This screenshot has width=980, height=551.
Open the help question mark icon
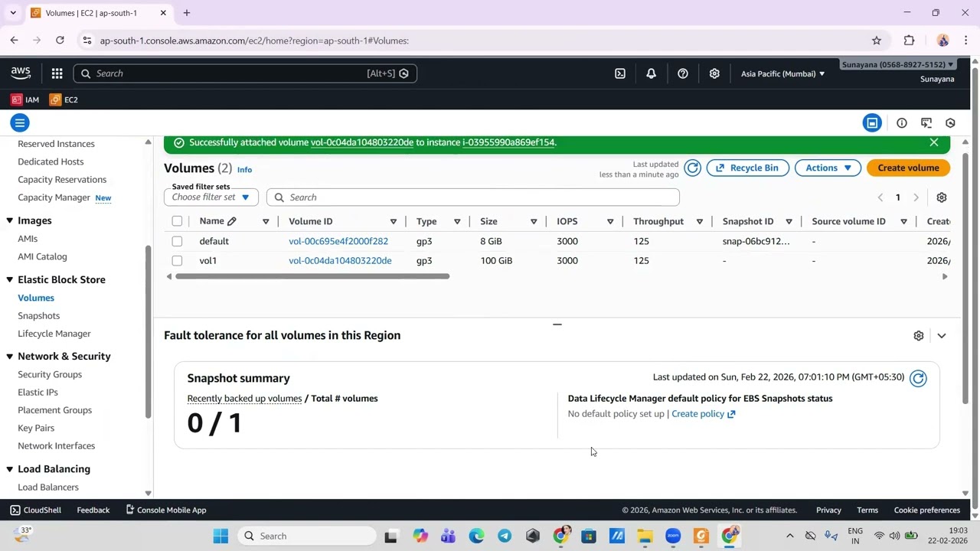[x=683, y=73]
